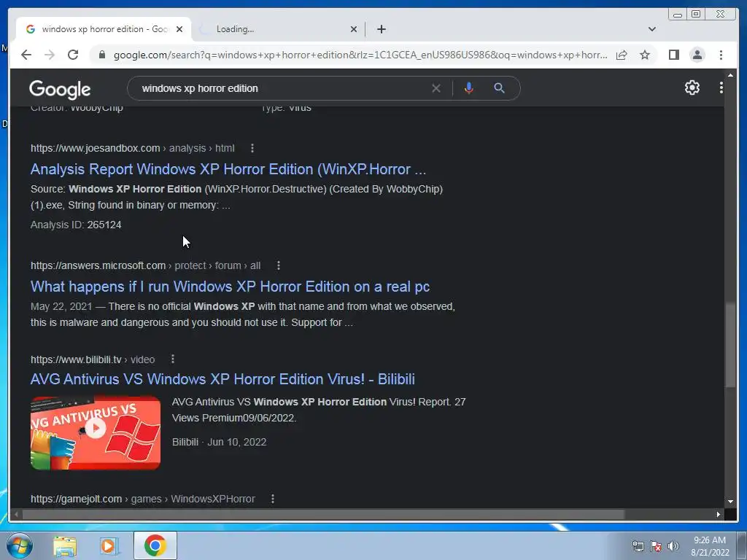Image resolution: width=747 pixels, height=560 pixels.
Task: Open Google quick settings gear
Action: (x=692, y=87)
